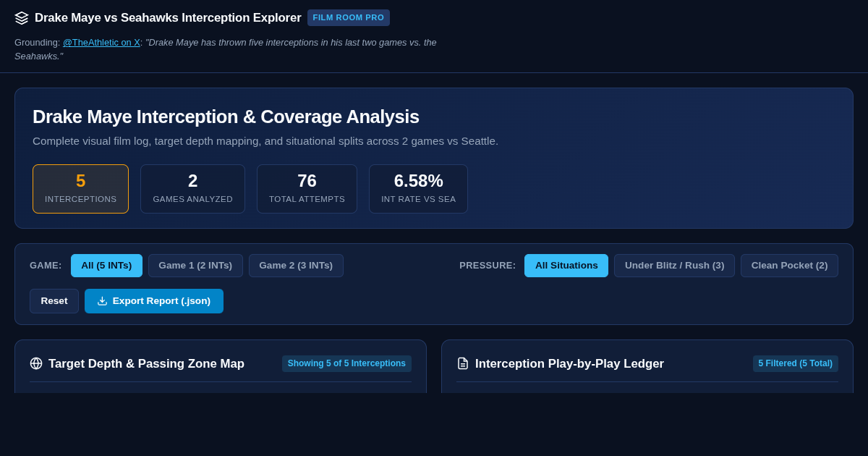Click the Target Depth & Passing Zone Map heading
The width and height of the screenshot is (868, 456).
coord(146,363)
